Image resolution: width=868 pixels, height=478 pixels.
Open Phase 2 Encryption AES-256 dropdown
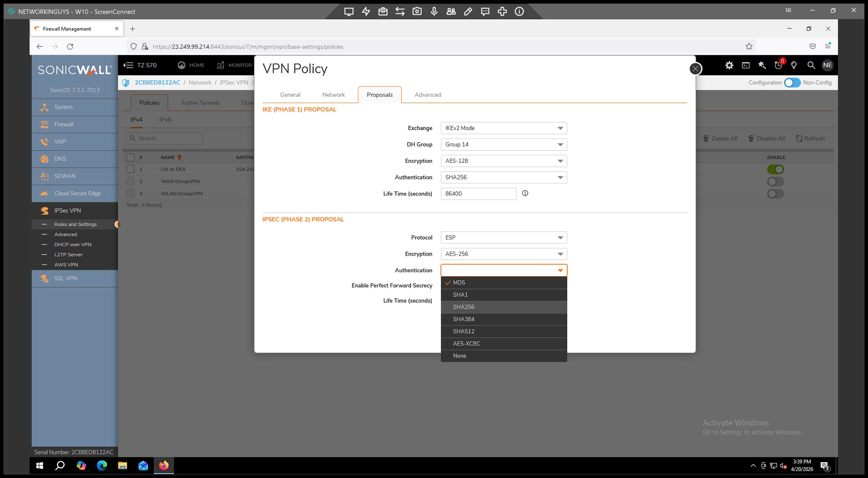click(503, 254)
